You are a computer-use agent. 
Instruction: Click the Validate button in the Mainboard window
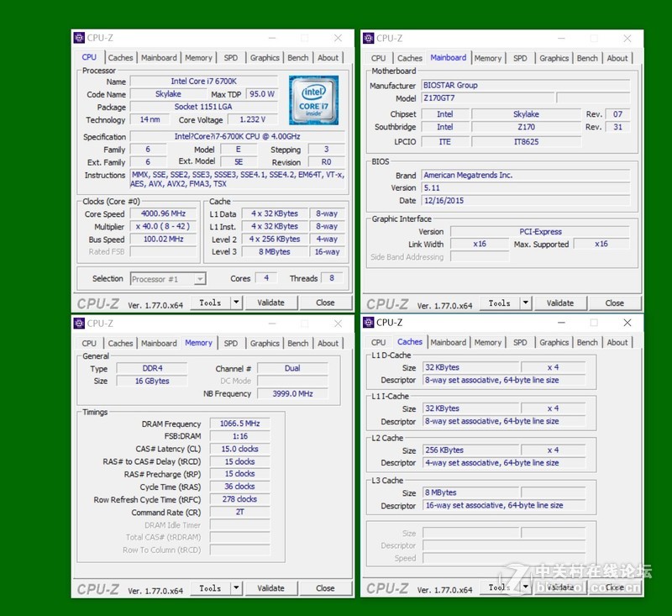[560, 303]
